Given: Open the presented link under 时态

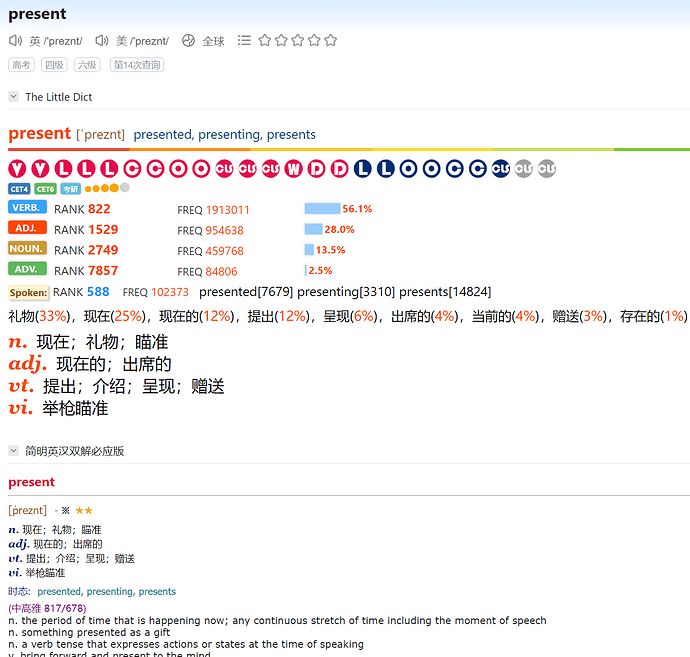Looking at the screenshot, I should click(x=59, y=591).
